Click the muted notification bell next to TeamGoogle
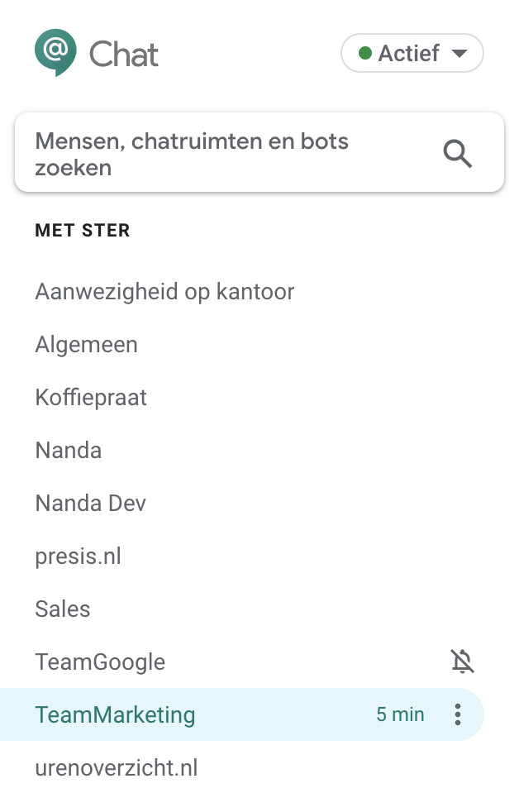 click(464, 662)
